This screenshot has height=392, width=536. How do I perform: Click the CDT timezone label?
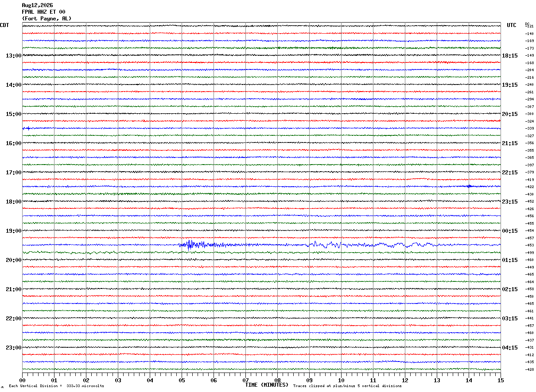pos(4,25)
